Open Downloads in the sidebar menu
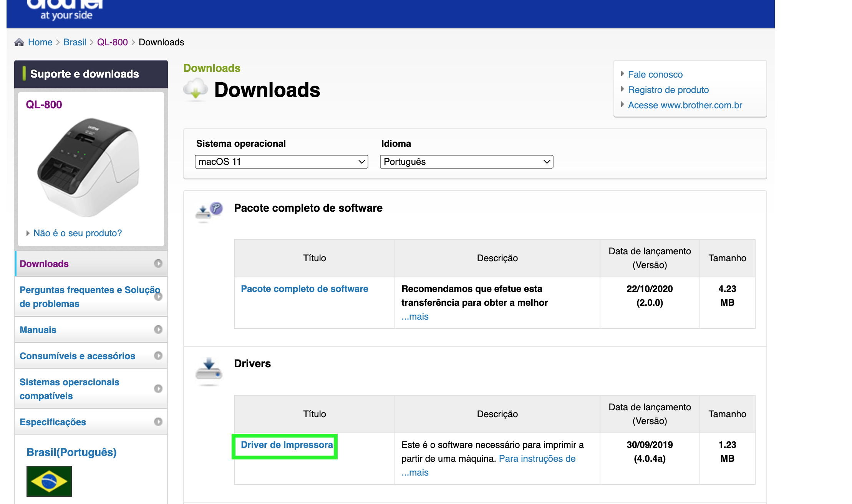Screen dimensions: 852x504 [x=91, y=264]
